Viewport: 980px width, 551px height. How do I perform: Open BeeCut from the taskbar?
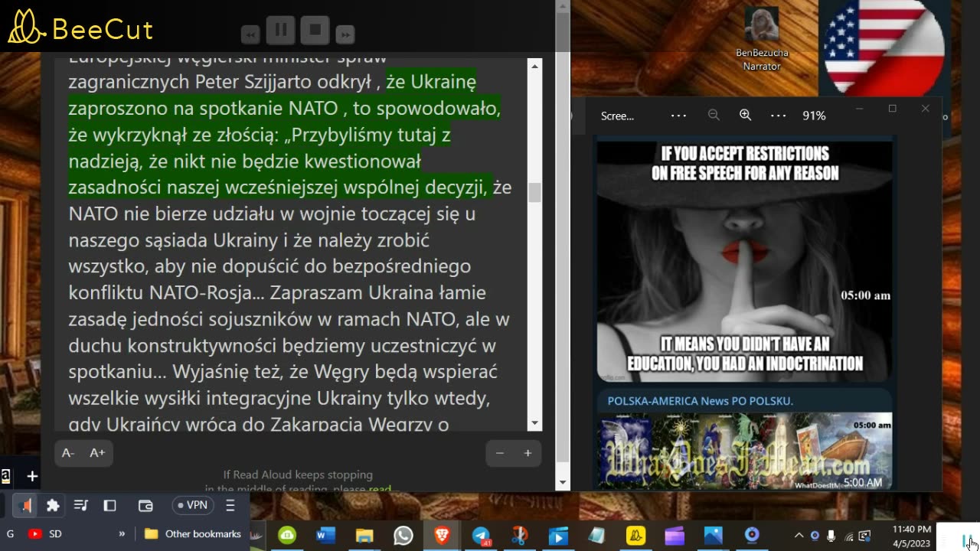(635, 536)
